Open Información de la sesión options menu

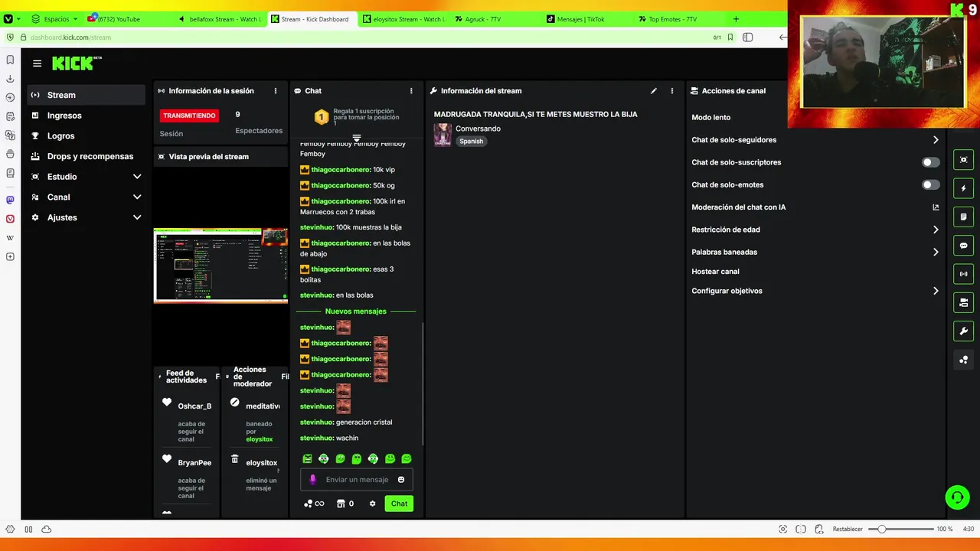click(x=276, y=90)
